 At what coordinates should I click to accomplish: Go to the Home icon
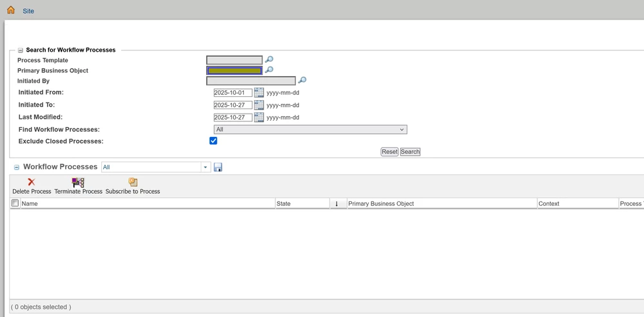tap(11, 10)
